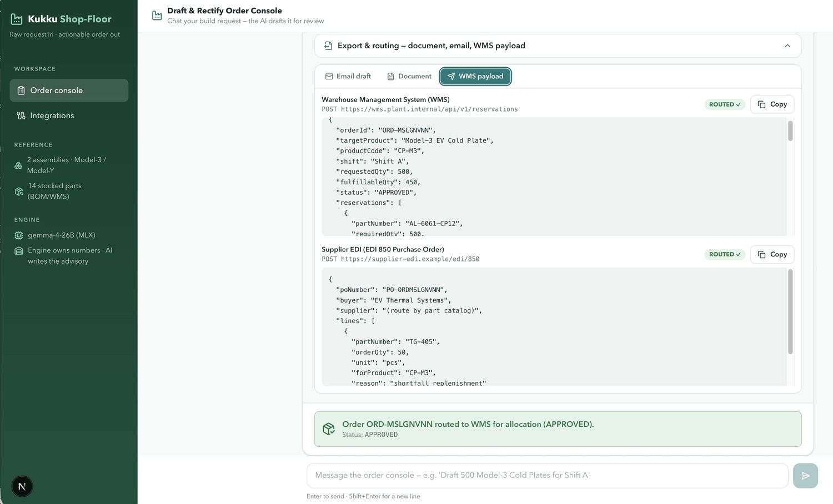
Task: Click the 'gemma-4-26B (MLX)' engine label
Action: click(x=62, y=235)
